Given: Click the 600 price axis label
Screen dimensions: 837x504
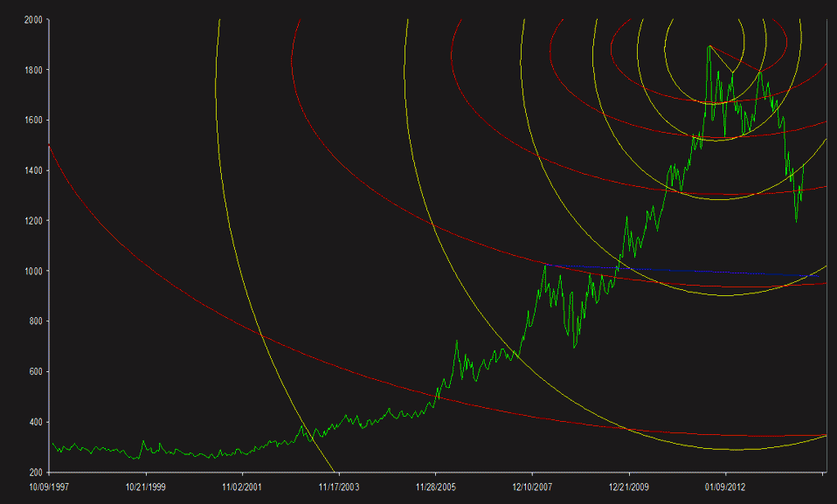Looking at the screenshot, I should pyautogui.click(x=35, y=372).
